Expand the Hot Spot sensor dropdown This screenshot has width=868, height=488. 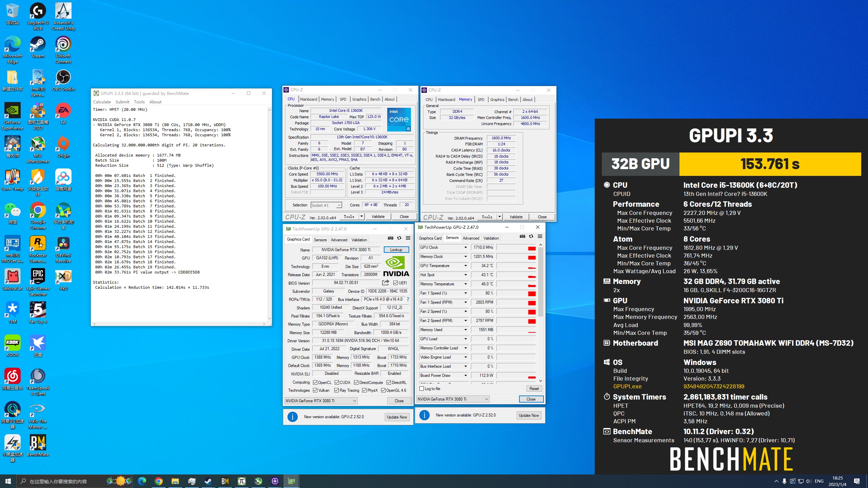pyautogui.click(x=466, y=275)
